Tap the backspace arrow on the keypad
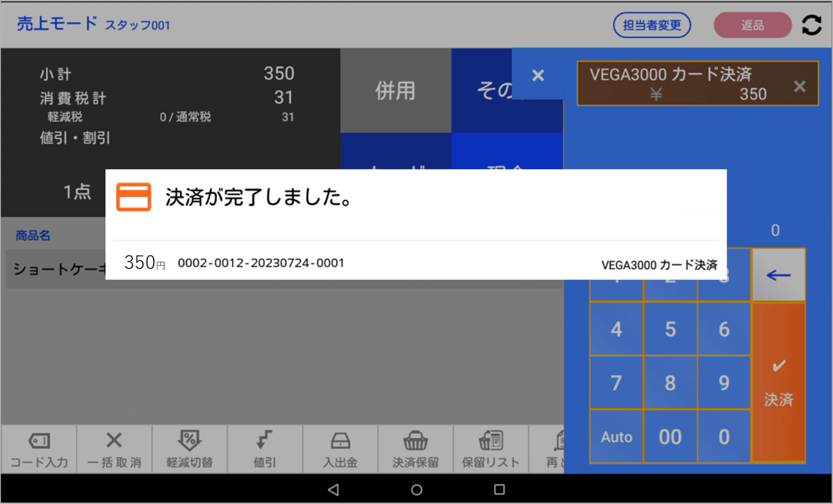This screenshot has width=833, height=504. coord(779,275)
